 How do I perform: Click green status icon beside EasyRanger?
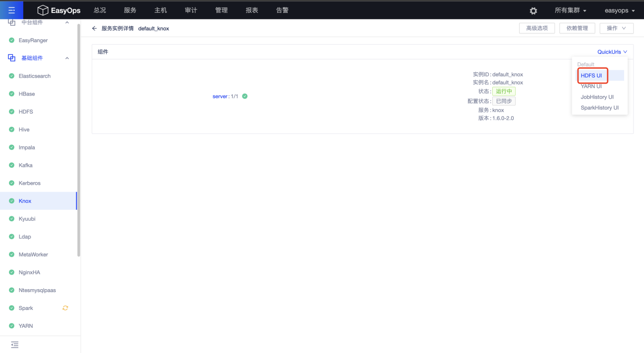11,40
